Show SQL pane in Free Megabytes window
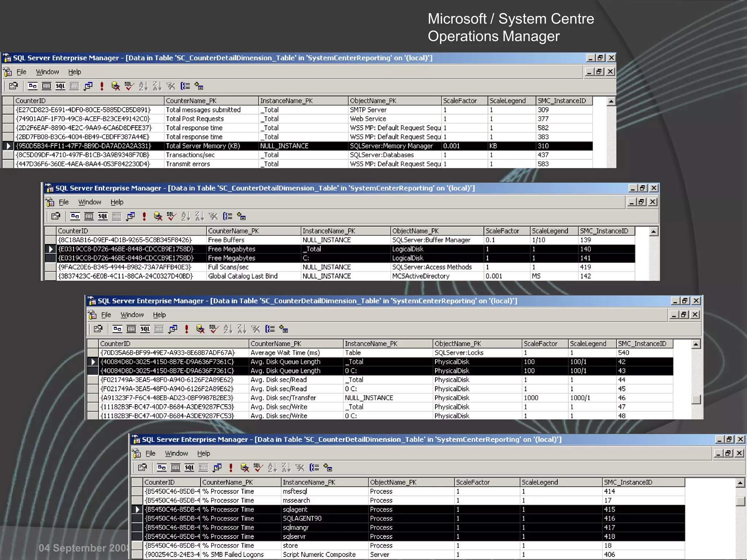747x560 pixels. [102, 216]
